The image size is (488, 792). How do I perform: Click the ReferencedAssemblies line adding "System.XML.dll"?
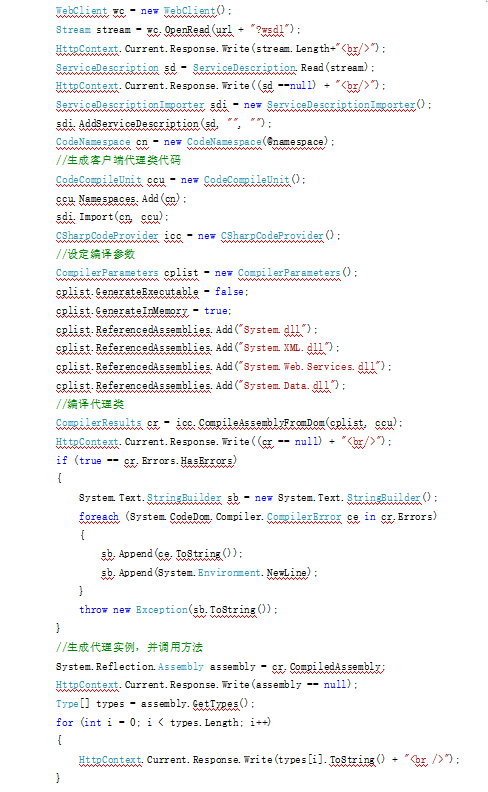(198, 348)
